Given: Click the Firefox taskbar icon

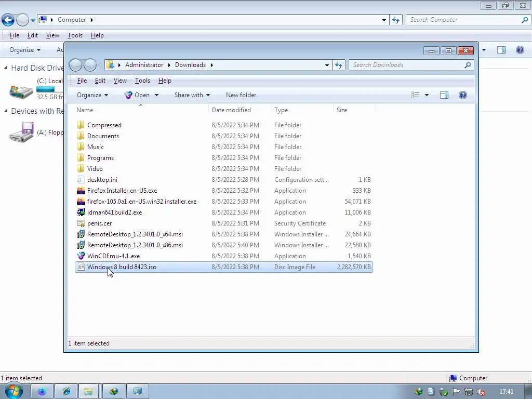Looking at the screenshot, I should (x=42, y=391).
